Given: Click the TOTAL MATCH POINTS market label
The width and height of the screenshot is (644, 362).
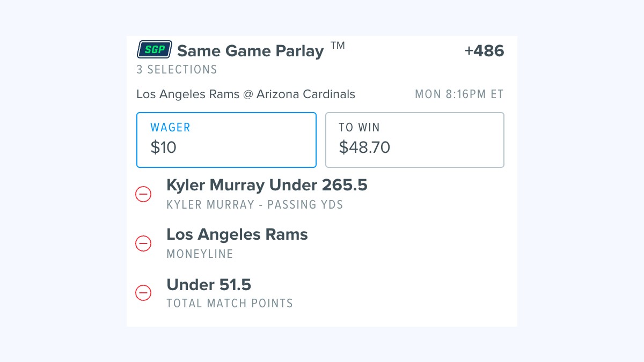Looking at the screenshot, I should 230,304.
